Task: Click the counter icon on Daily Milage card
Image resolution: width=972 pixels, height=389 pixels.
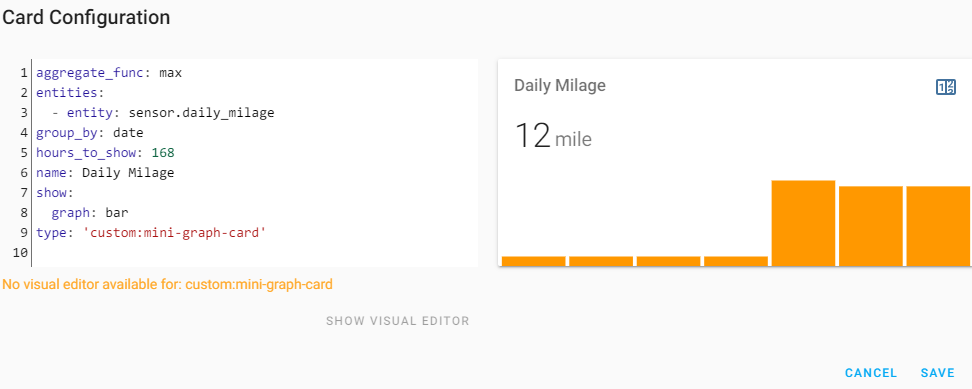Action: [945, 87]
